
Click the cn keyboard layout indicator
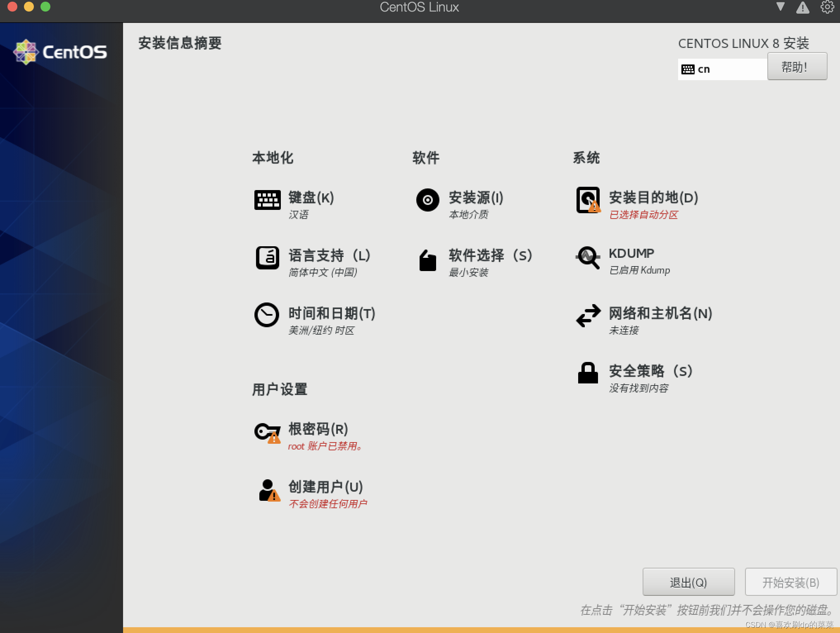pyautogui.click(x=722, y=69)
